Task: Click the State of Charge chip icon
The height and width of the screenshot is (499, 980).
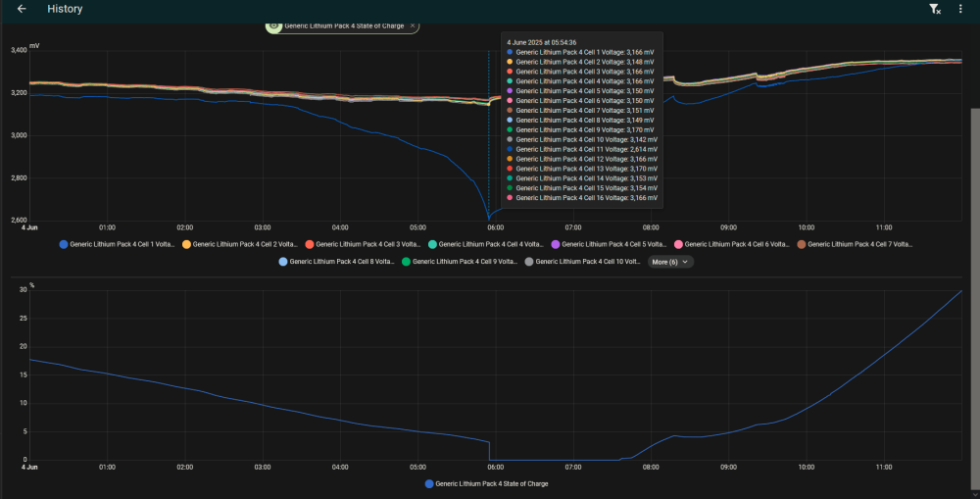Action: [x=273, y=25]
